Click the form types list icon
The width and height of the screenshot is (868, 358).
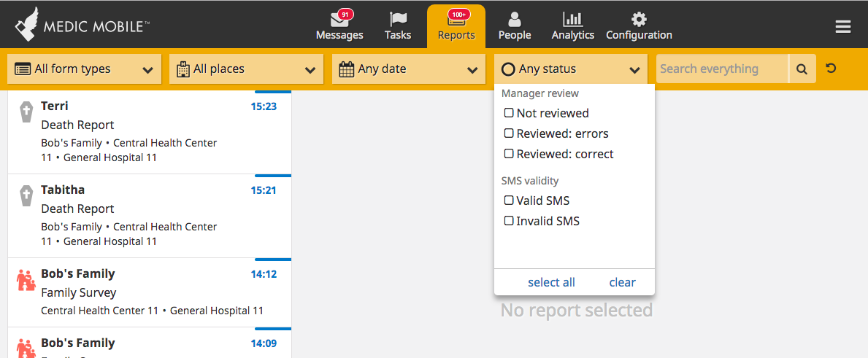pyautogui.click(x=23, y=69)
